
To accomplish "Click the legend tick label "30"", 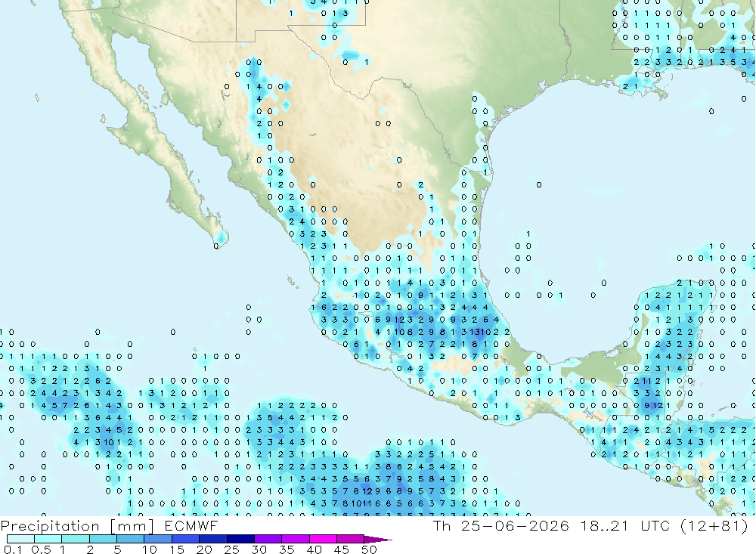I will tap(259, 549).
